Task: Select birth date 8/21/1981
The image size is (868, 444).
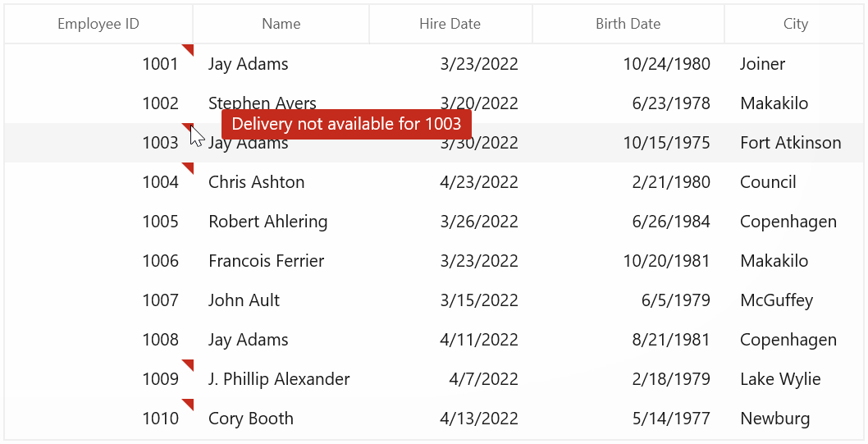Action: 671,340
